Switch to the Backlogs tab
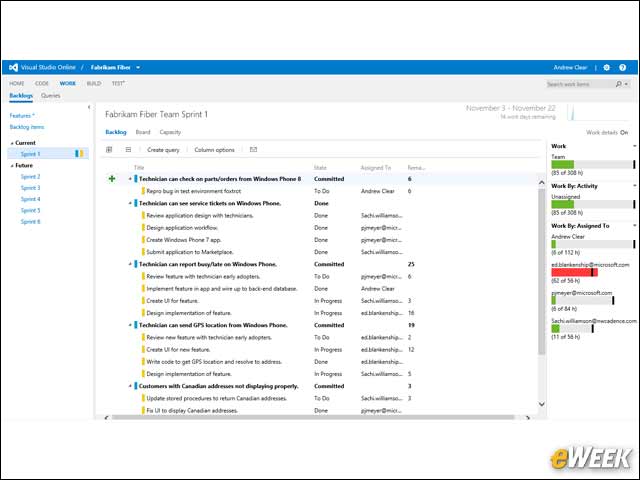This screenshot has height=480, width=640. (21, 96)
